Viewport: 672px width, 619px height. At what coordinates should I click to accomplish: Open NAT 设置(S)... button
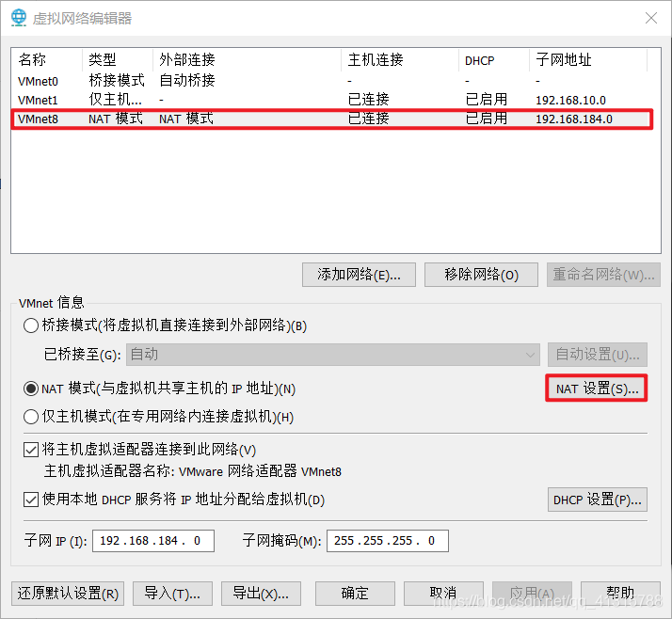[x=597, y=389]
